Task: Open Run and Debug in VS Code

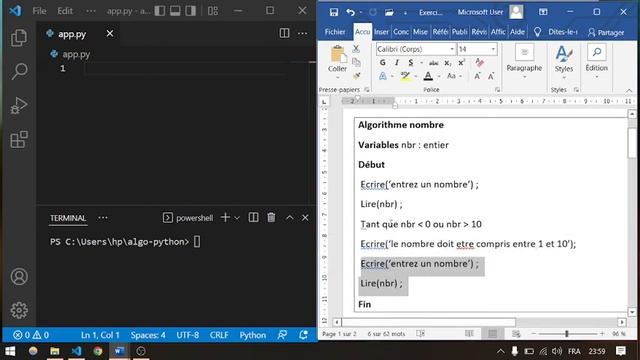Action: coord(19,105)
